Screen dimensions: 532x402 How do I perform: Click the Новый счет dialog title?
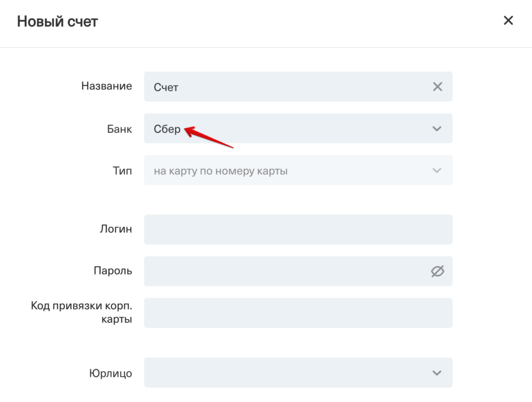click(x=57, y=22)
